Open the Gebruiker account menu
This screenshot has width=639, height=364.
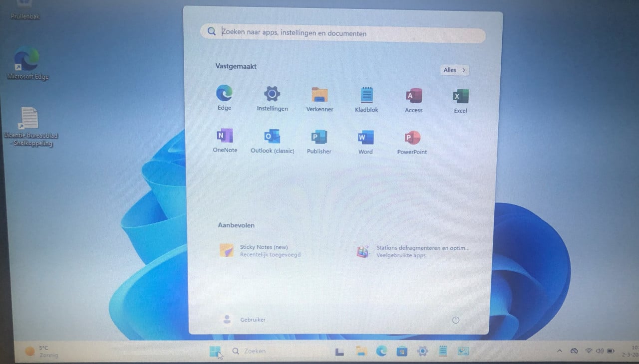coord(245,319)
